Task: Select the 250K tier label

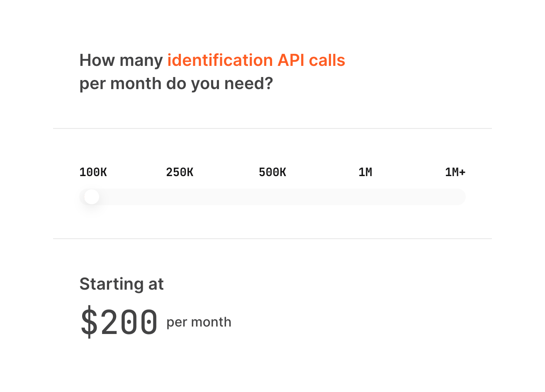Action: (x=180, y=172)
